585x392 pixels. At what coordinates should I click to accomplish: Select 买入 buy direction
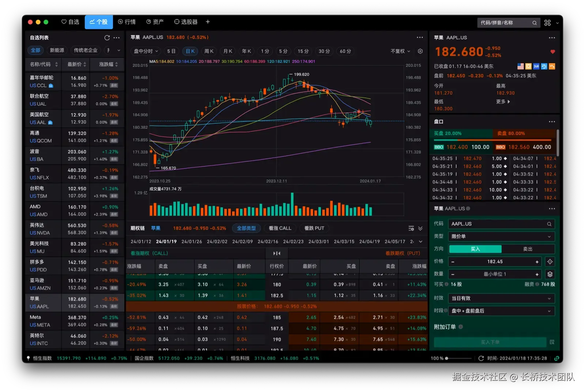click(x=475, y=249)
